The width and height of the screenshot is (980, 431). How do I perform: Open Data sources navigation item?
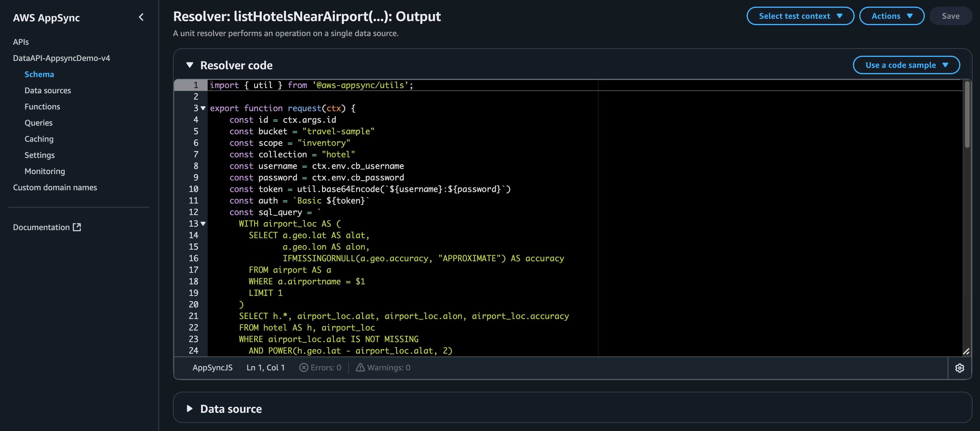pos(48,90)
